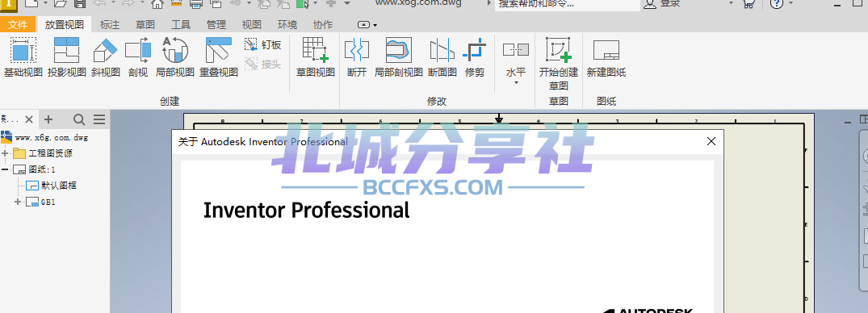This screenshot has width=868, height=313.
Task: Select the 基础视图 base view tool
Action: [23, 57]
